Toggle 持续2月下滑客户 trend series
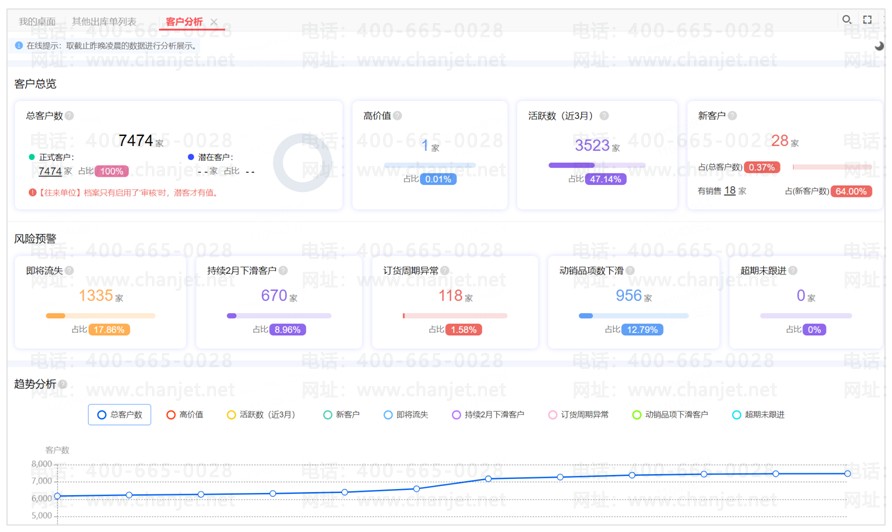Image resolution: width=892 pixels, height=532 pixels. (488, 415)
